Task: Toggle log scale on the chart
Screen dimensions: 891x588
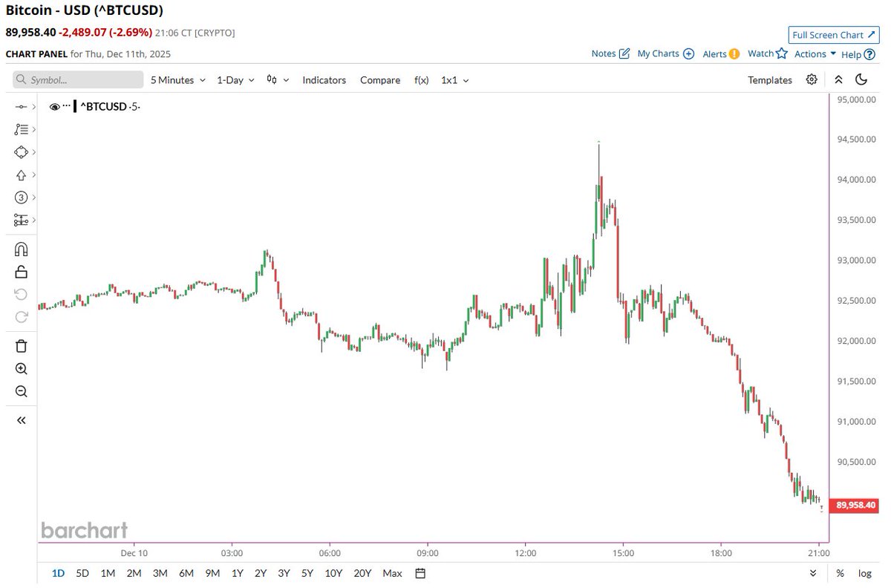Action: click(x=865, y=573)
